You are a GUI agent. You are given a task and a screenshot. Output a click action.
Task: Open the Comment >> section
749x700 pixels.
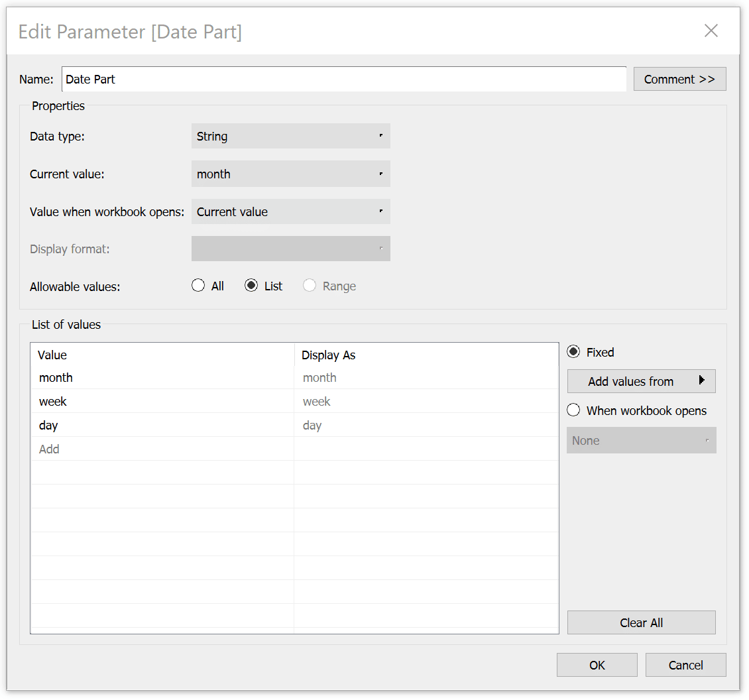click(679, 79)
